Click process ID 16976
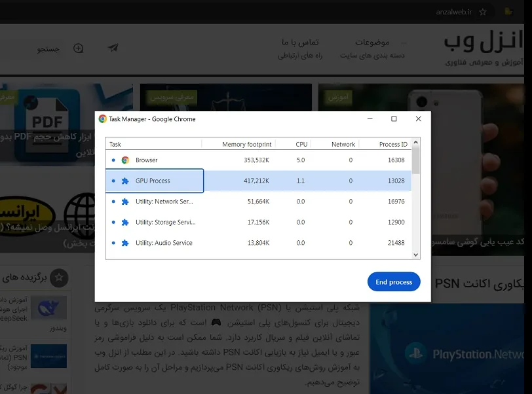This screenshot has height=394, width=532. tap(396, 202)
